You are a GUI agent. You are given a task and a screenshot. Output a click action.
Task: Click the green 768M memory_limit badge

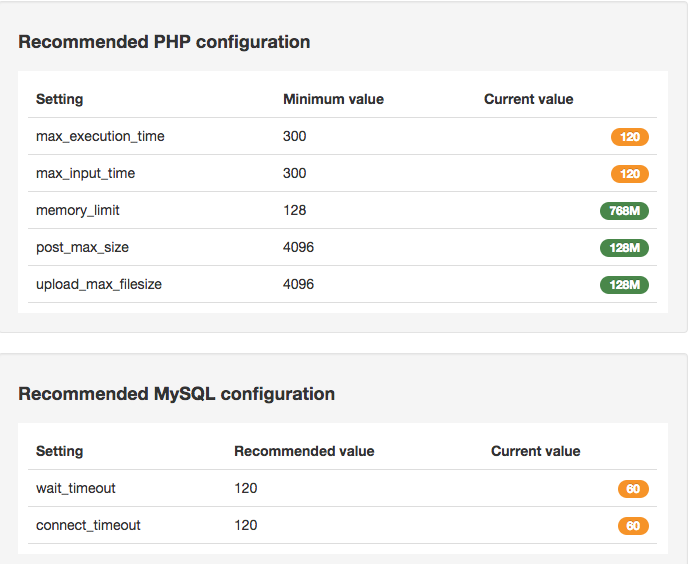pyautogui.click(x=624, y=211)
